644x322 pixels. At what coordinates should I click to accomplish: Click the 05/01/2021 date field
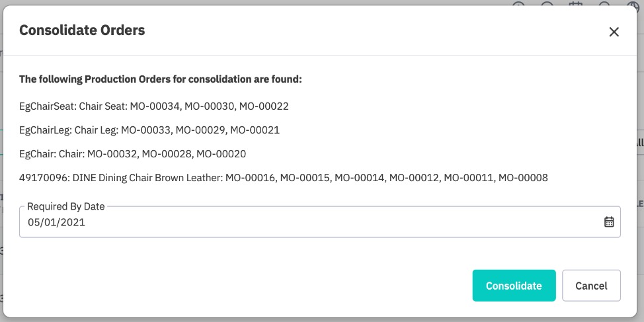[319, 221]
